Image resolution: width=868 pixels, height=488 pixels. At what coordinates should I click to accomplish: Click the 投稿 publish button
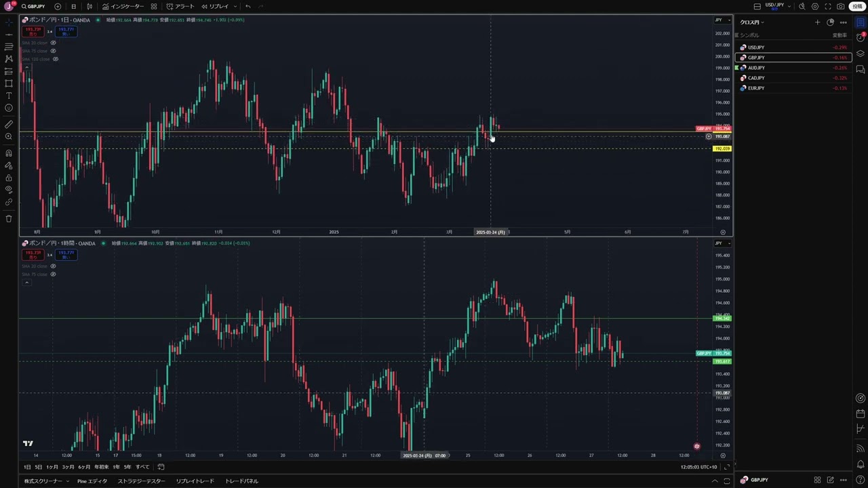click(x=857, y=6)
